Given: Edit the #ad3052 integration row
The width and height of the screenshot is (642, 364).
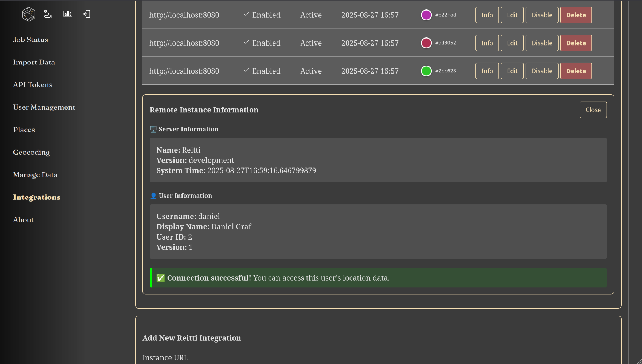Looking at the screenshot, I should coord(512,43).
